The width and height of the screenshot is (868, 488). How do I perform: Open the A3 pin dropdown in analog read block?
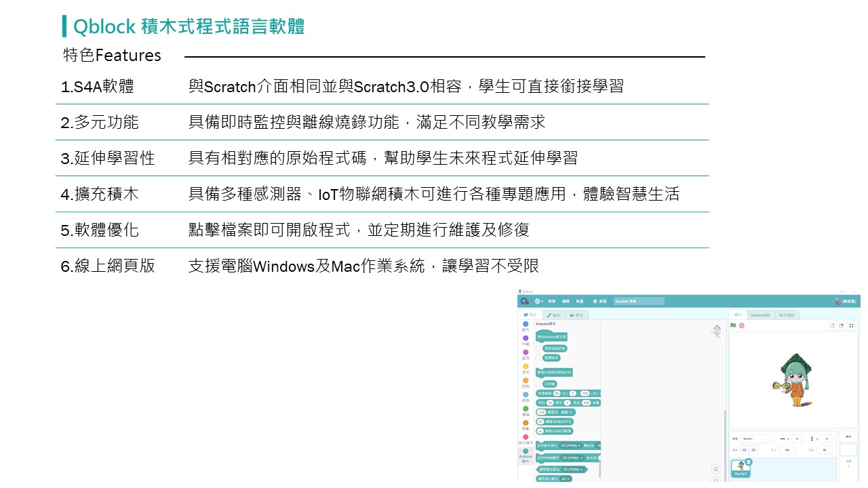[566, 479]
